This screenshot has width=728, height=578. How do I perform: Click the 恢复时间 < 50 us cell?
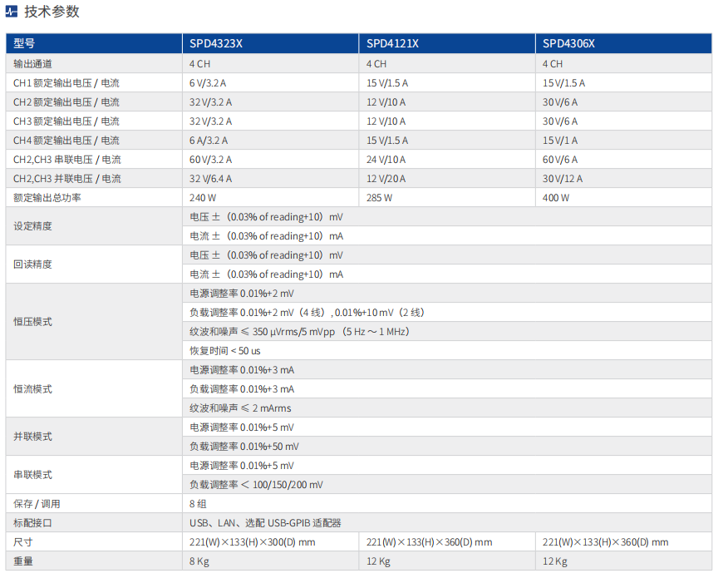click(224, 351)
